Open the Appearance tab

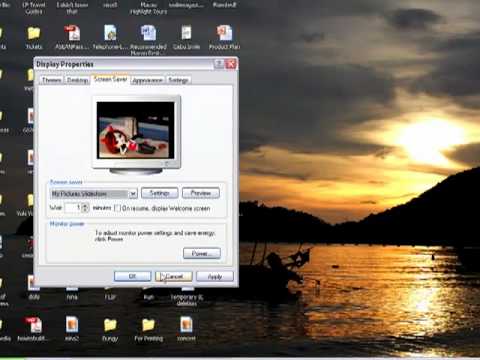(x=147, y=80)
